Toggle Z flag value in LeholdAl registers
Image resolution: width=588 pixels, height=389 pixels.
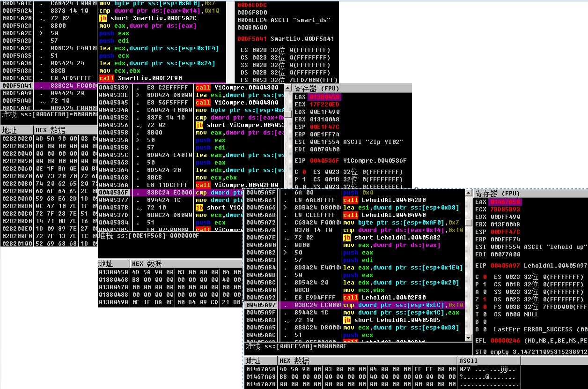(485, 299)
